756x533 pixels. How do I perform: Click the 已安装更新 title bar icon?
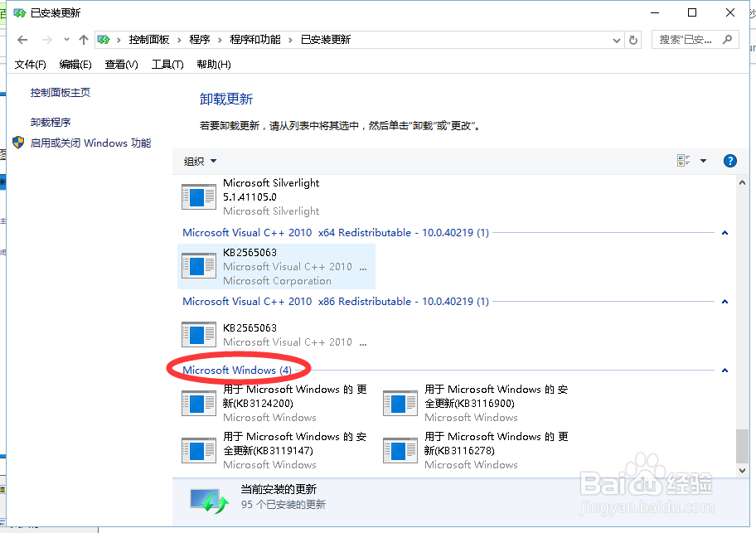coord(20,13)
